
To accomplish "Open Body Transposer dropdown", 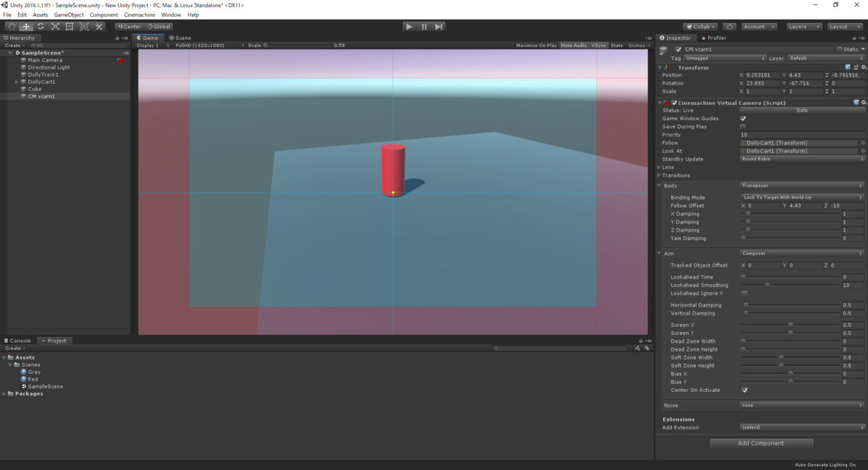I will (x=801, y=186).
